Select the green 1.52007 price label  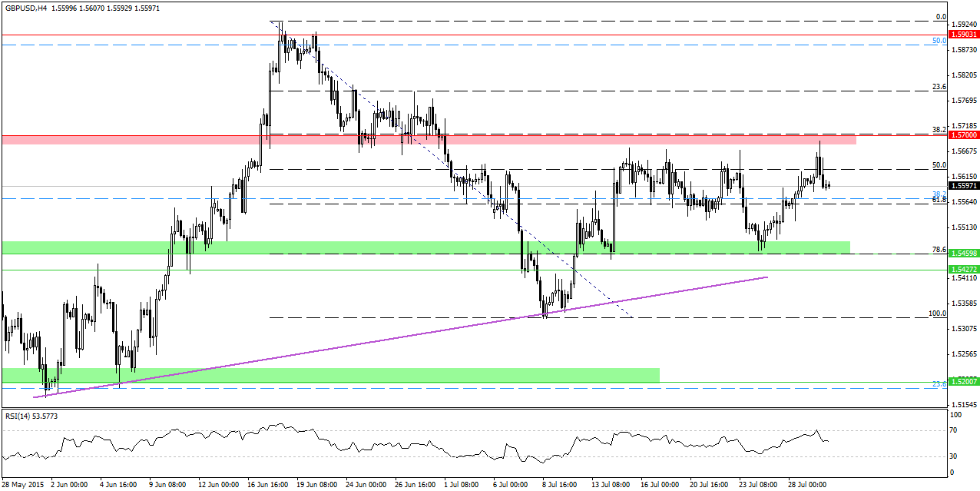click(x=964, y=381)
